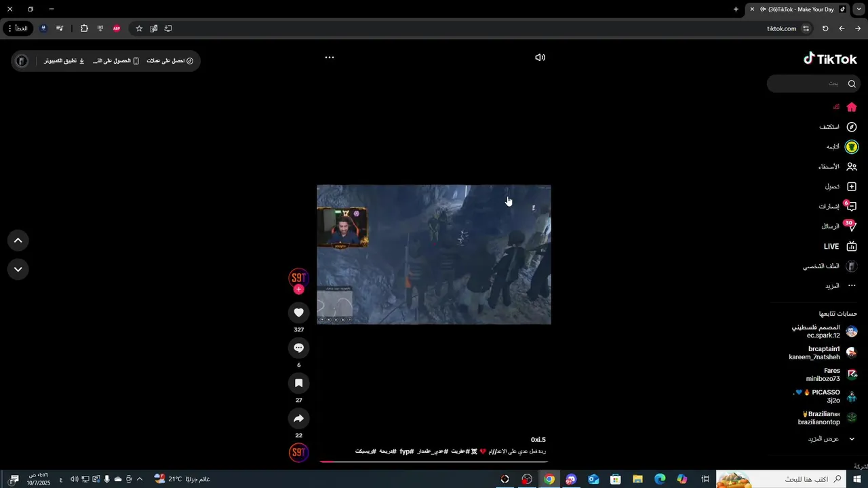The width and height of the screenshot is (868, 488).
Task: Open the Upload (تحميل) page
Action: 841,186
